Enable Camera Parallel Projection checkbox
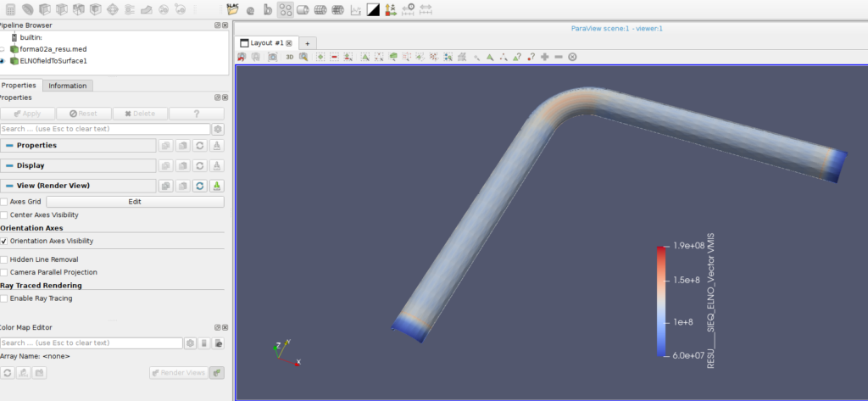The width and height of the screenshot is (868, 401). (4, 272)
